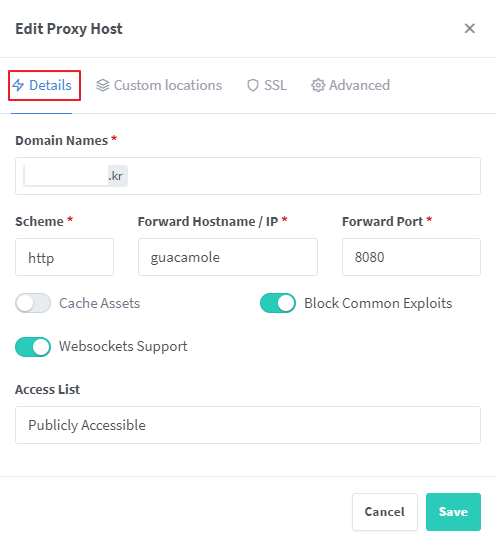Open the Access List dropdown
The height and width of the screenshot is (546, 496).
click(248, 425)
